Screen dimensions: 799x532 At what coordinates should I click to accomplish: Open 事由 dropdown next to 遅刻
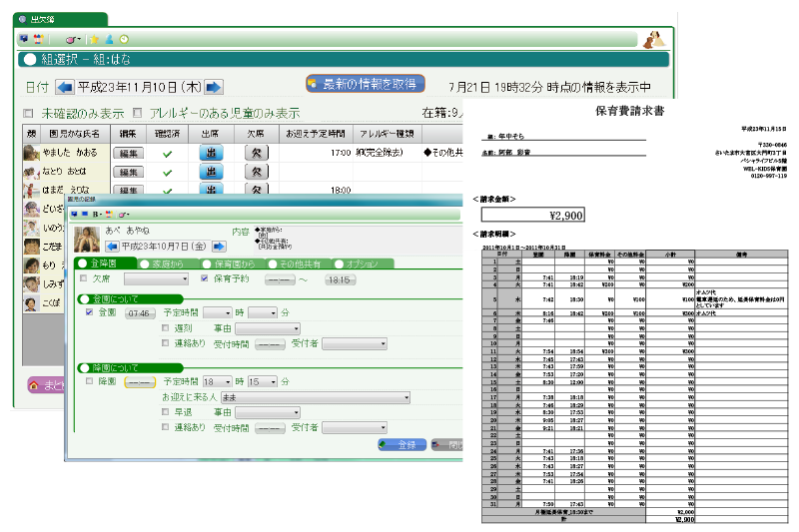(x=268, y=328)
